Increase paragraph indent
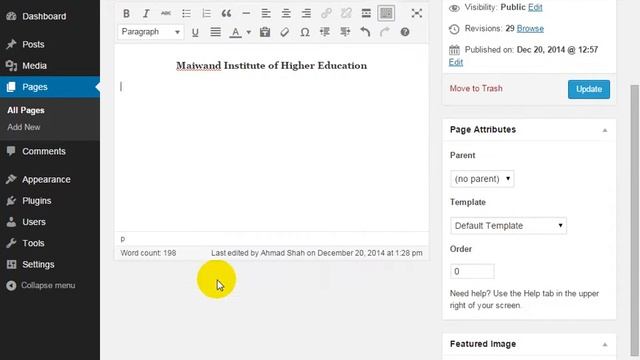This screenshot has height=360, width=640. tap(345, 32)
